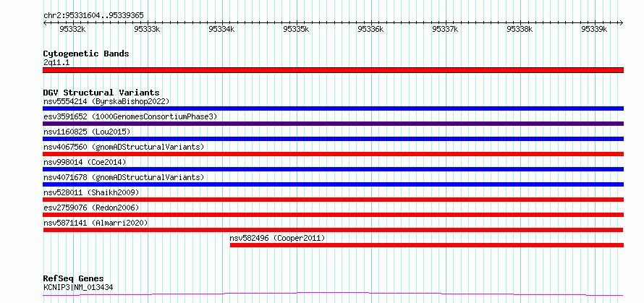Open the esv2759076 (Redon2006) label
The width and height of the screenshot is (644, 303).
[91, 208]
